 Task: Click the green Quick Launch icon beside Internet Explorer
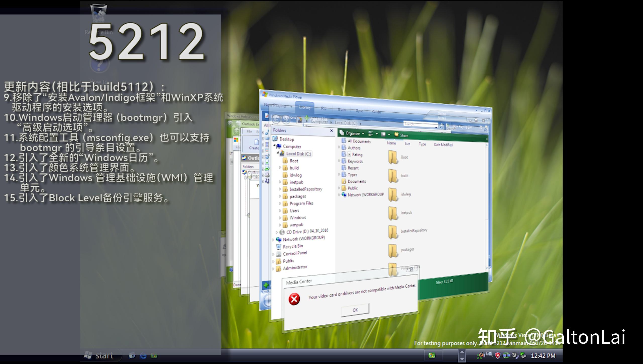tap(154, 355)
